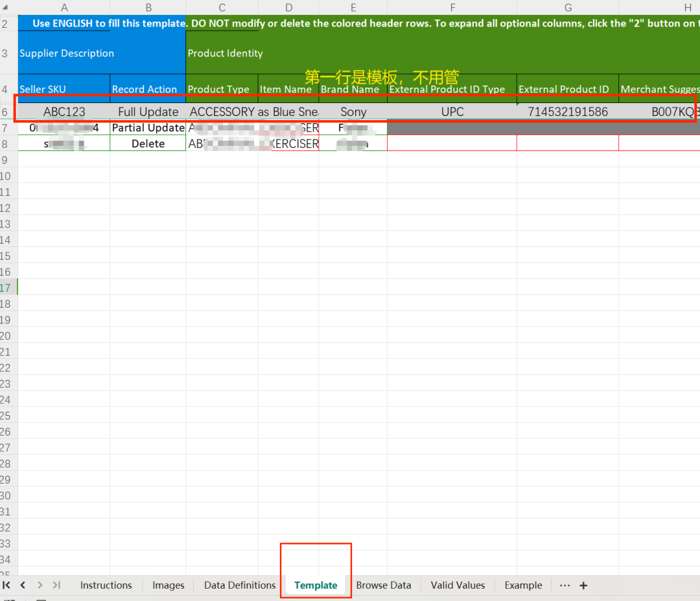
Task: Select cell with 714532191586
Action: 568,112
